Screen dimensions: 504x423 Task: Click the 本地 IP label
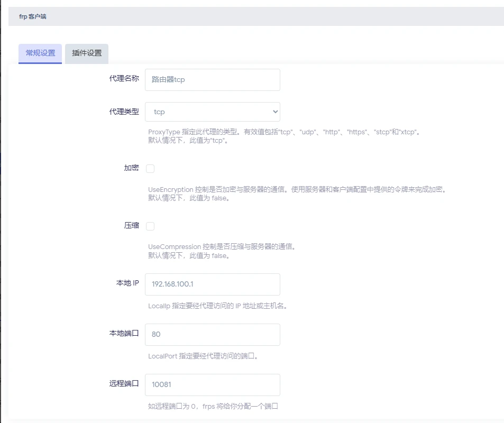click(x=127, y=283)
